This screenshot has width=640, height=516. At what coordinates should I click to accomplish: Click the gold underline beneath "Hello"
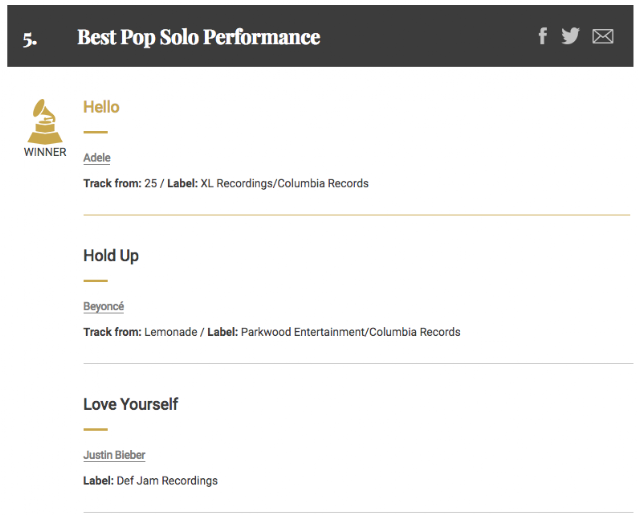[x=95, y=131]
